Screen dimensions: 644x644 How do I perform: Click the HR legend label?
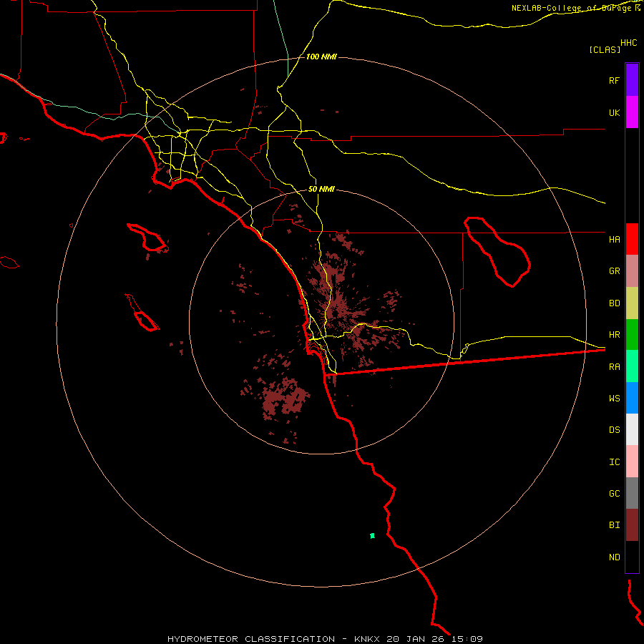614,335
